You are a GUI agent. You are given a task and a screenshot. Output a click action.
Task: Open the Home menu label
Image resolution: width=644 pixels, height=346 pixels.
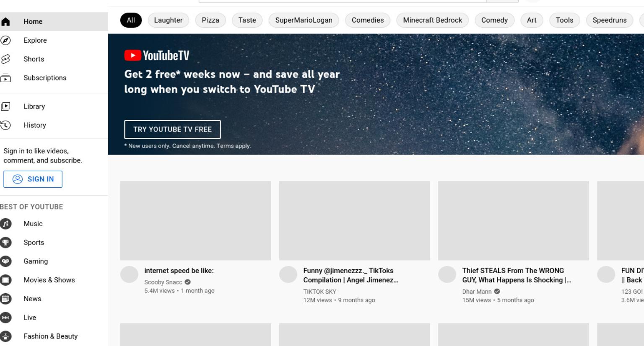(33, 21)
